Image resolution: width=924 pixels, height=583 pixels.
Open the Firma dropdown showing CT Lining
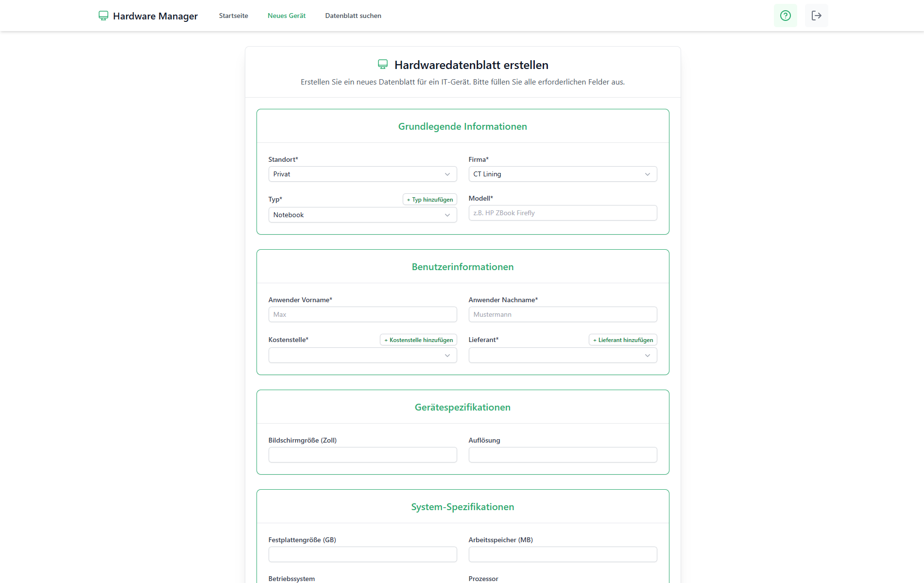click(x=563, y=174)
